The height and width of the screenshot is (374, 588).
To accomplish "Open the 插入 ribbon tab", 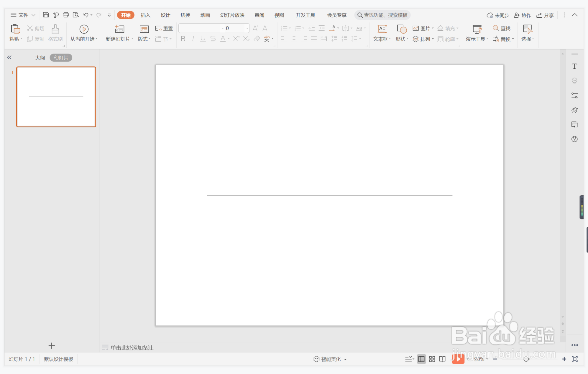I will 145,15.
